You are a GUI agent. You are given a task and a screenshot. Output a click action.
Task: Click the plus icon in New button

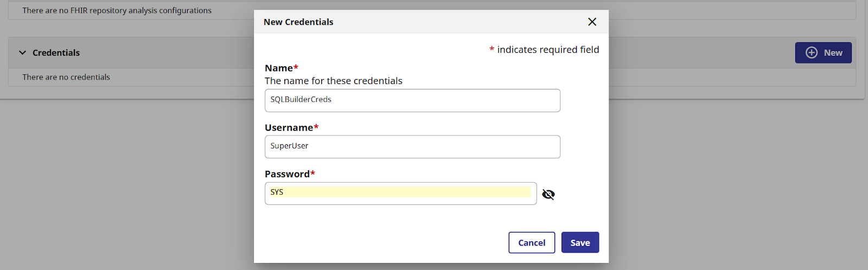coord(812,53)
